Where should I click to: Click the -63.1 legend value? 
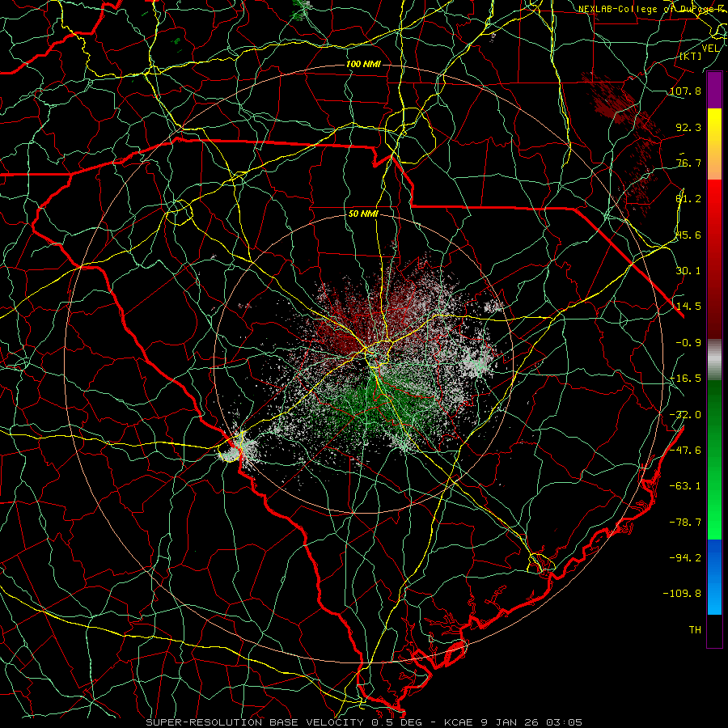(685, 486)
